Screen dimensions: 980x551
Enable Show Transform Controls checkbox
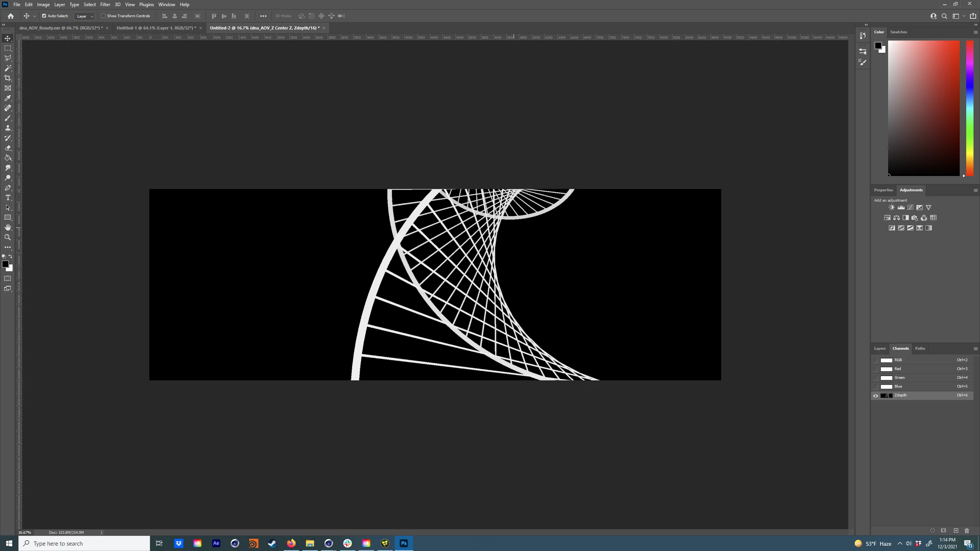[103, 16]
